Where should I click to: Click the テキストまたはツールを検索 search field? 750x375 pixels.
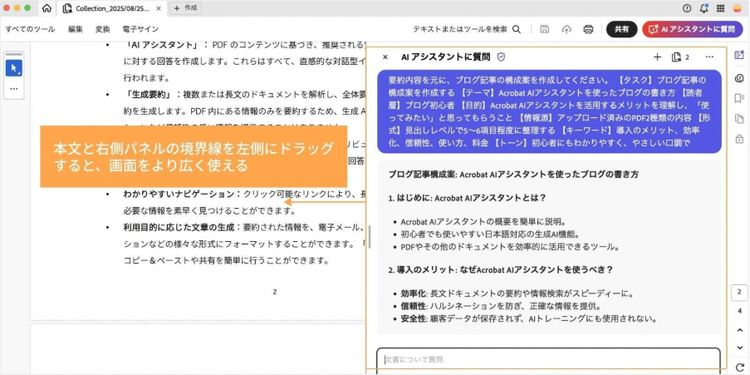[460, 29]
